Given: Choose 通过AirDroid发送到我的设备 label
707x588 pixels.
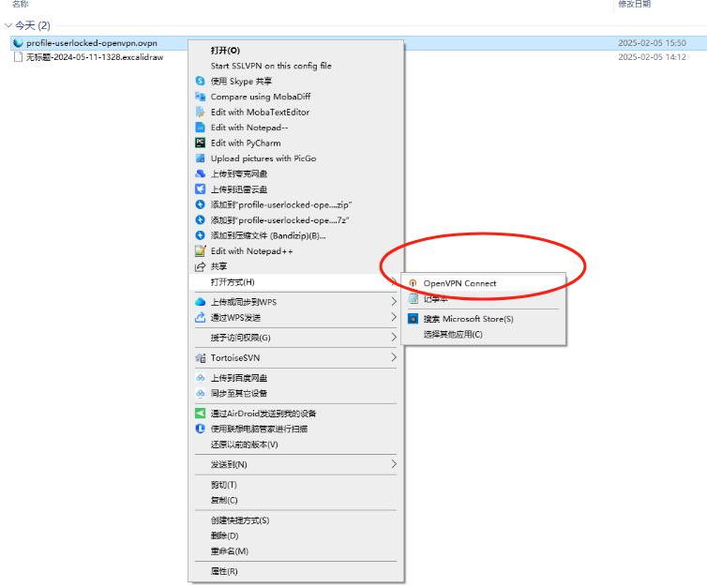Looking at the screenshot, I should click(x=263, y=414).
